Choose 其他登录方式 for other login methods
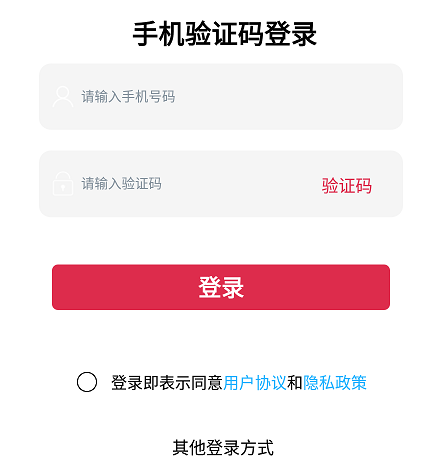 [223, 447]
